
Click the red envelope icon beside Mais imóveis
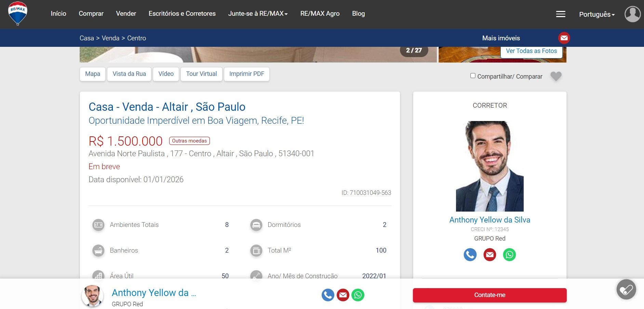click(564, 38)
